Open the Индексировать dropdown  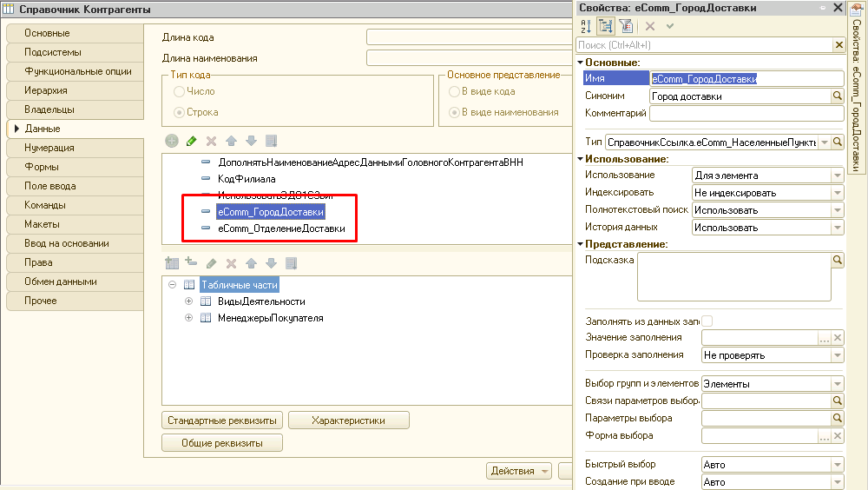coord(837,193)
